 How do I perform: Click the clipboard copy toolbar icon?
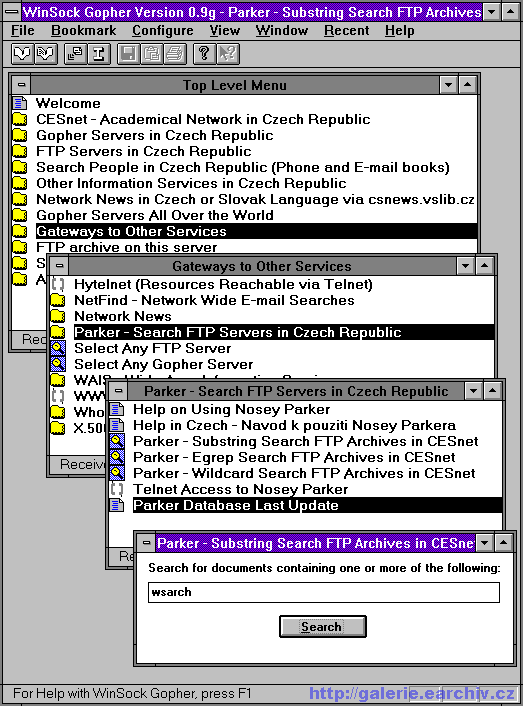(152, 54)
